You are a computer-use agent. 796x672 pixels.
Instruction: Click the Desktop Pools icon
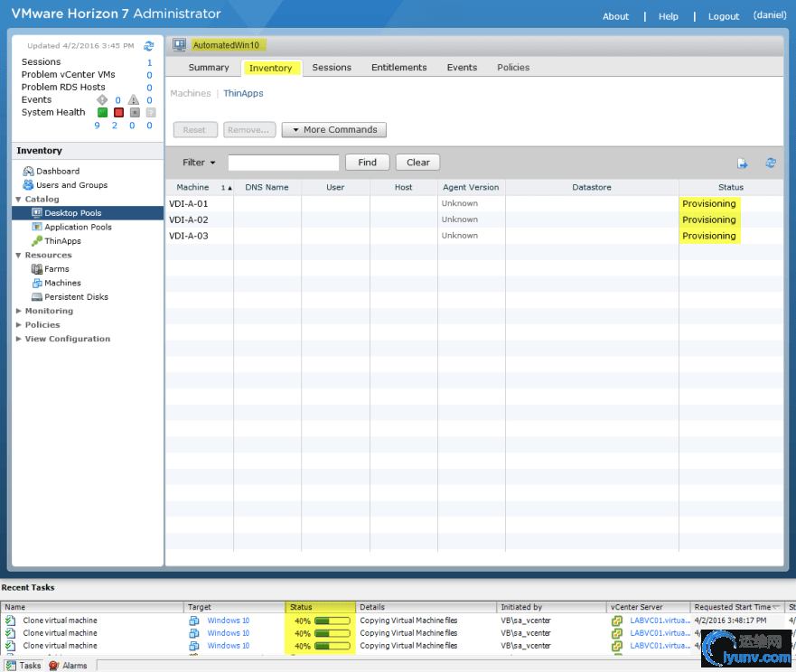click(37, 212)
